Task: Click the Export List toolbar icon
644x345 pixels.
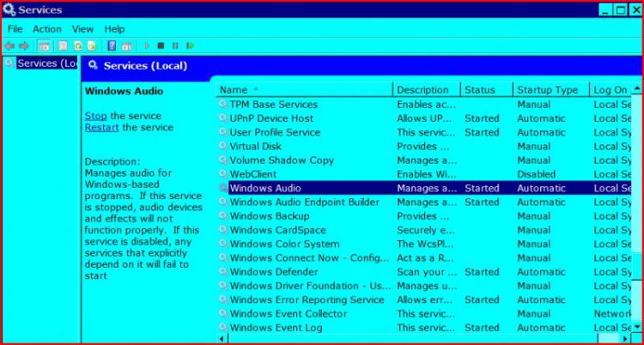Action: click(92, 45)
